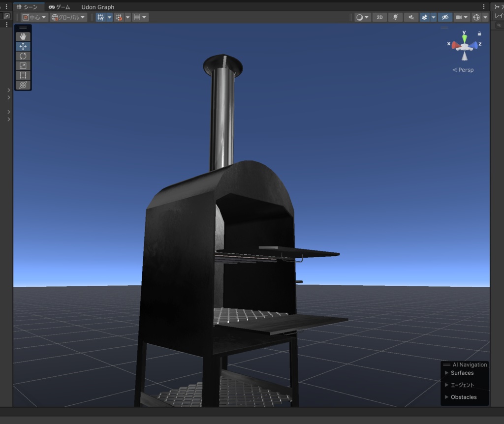The height and width of the screenshot is (424, 504).
Task: Select the combined Transform tool
Action: [x=23, y=85]
